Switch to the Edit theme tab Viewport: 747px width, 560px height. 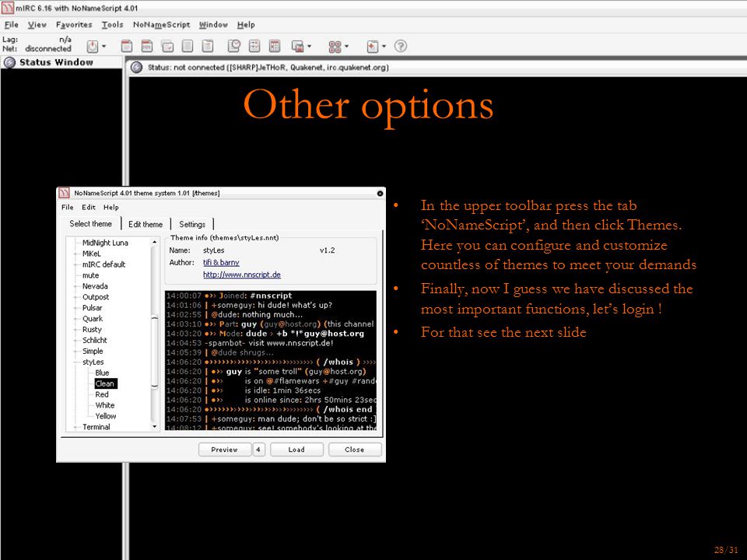[x=146, y=224]
